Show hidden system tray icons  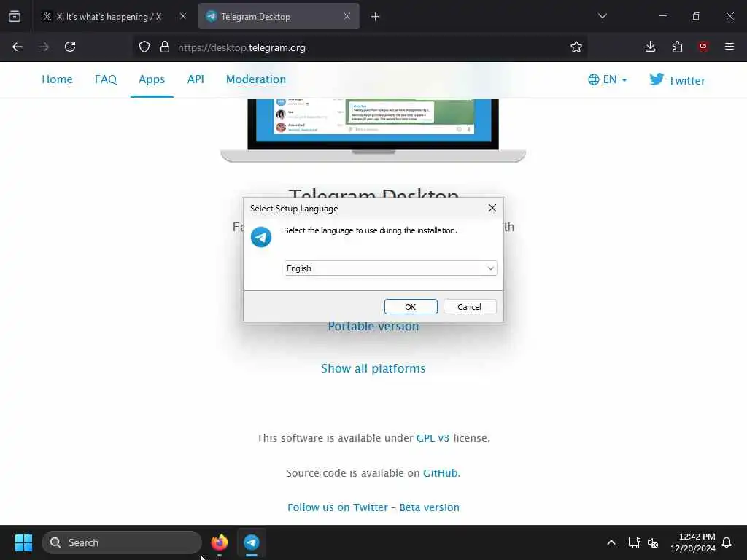(x=611, y=542)
